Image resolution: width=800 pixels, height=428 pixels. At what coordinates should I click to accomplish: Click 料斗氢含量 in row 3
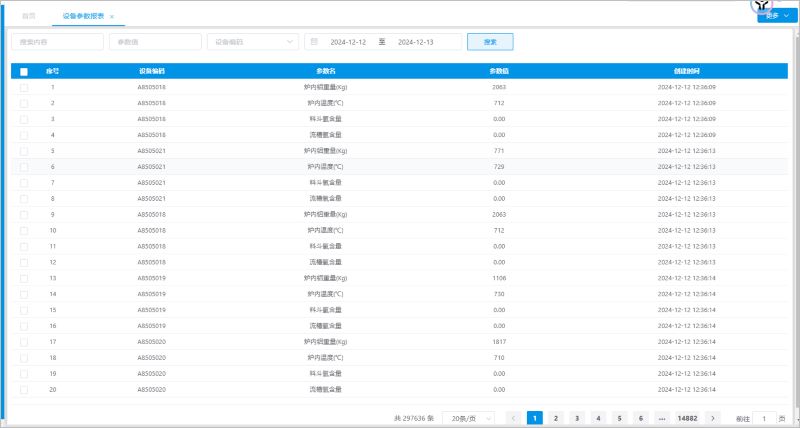(x=326, y=119)
